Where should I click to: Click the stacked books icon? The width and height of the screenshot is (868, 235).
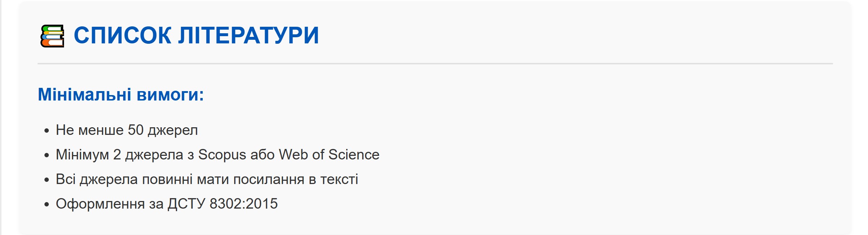tap(52, 36)
